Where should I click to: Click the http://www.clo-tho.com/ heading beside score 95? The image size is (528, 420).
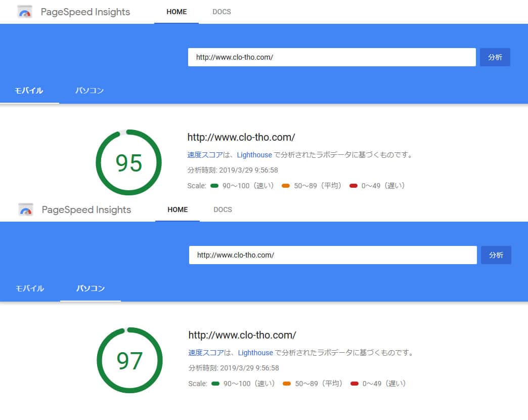(241, 138)
